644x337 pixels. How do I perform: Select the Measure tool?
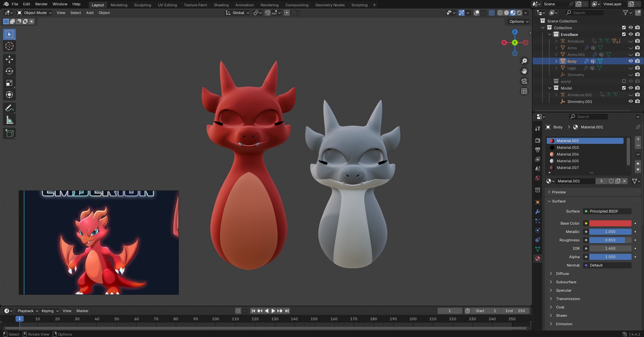[9, 120]
